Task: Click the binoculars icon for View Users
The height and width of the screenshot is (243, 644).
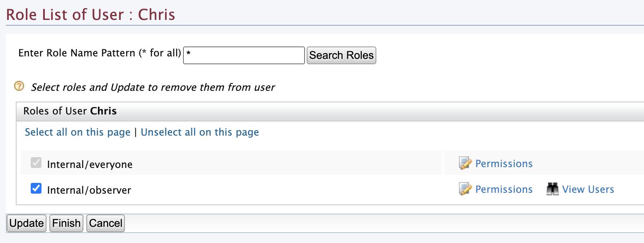Action: pyautogui.click(x=552, y=189)
